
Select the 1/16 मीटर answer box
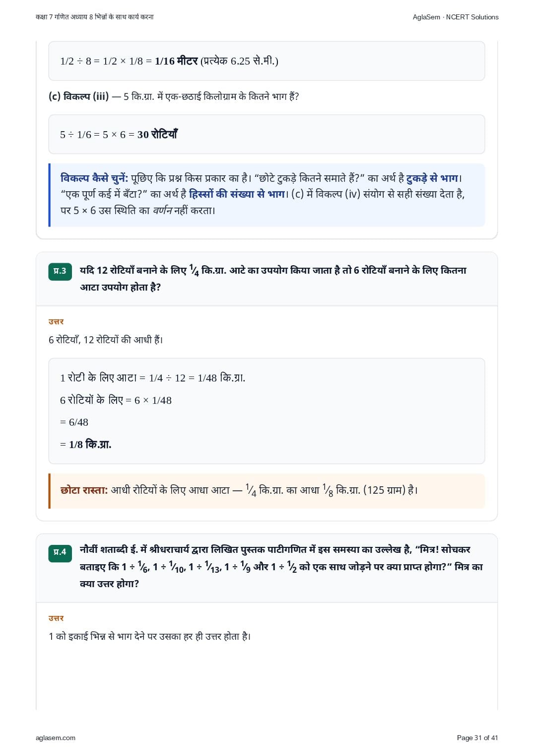pyautogui.click(x=267, y=61)
